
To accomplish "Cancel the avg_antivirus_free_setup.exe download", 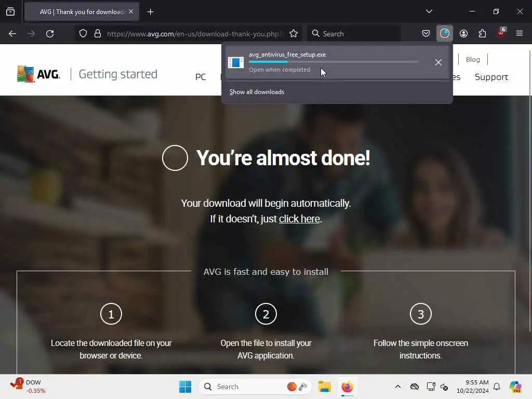I will [438, 62].
